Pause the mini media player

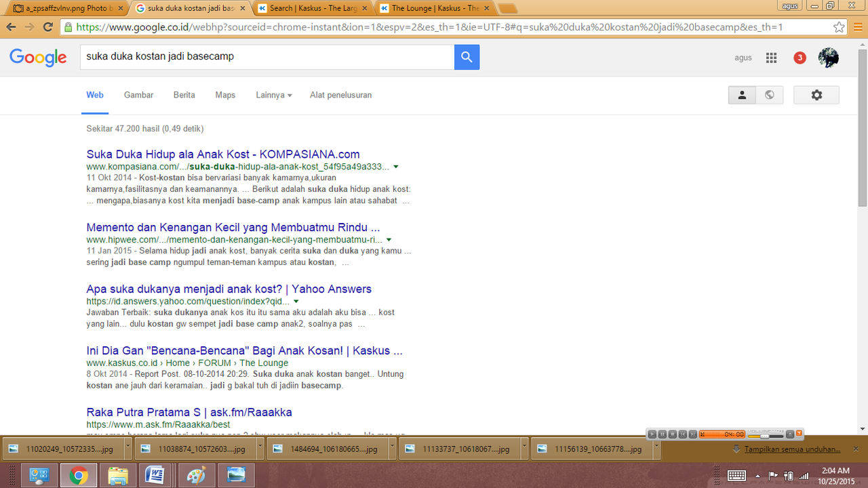pos(663,434)
